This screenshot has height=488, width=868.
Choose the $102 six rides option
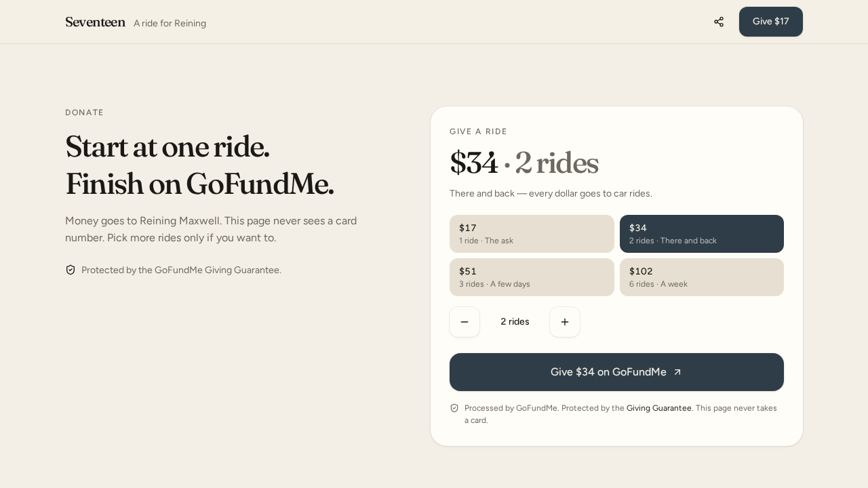point(702,277)
